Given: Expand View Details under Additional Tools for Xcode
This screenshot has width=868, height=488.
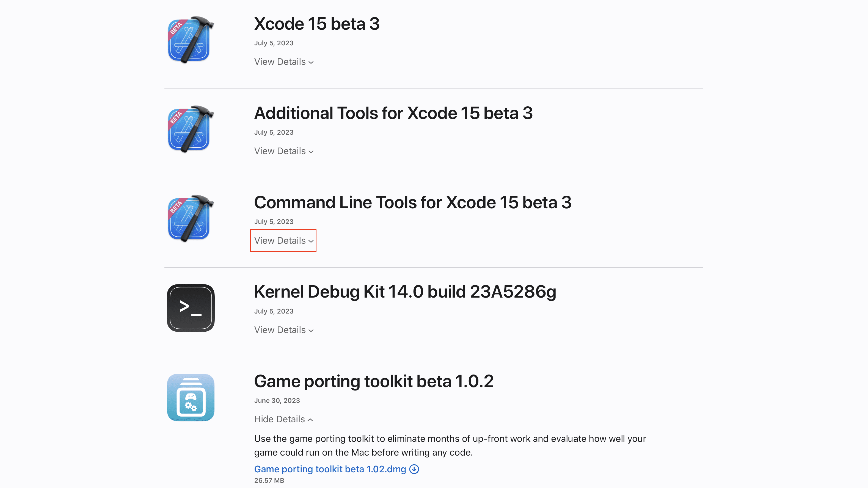Looking at the screenshot, I should pos(284,151).
